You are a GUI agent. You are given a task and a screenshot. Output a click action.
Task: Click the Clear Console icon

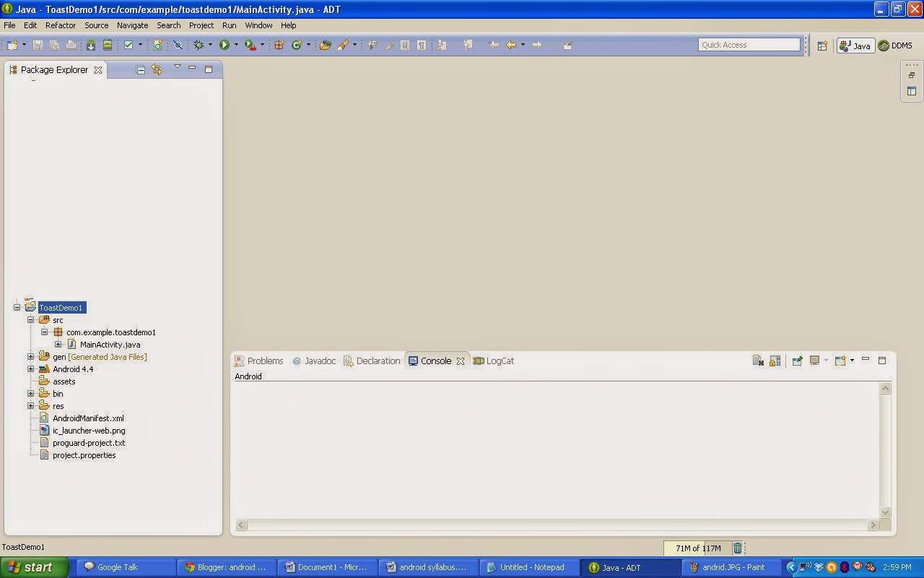pyautogui.click(x=758, y=361)
